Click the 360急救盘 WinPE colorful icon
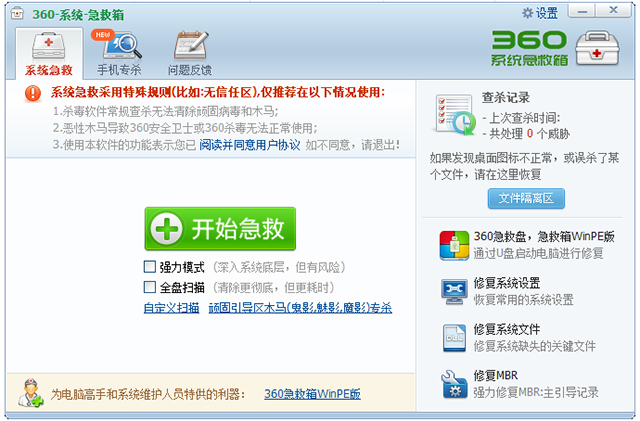 (x=454, y=245)
